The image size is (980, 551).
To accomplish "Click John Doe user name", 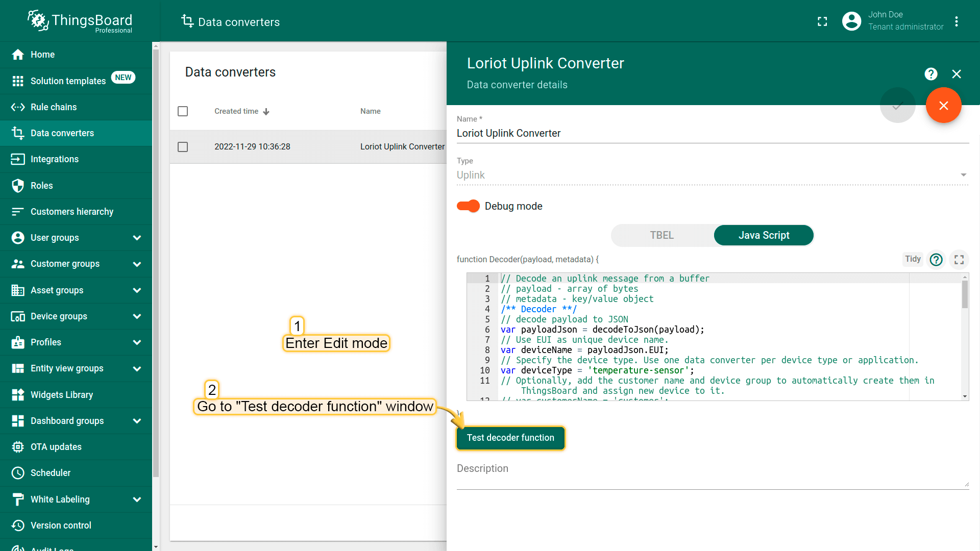I will [x=886, y=15].
